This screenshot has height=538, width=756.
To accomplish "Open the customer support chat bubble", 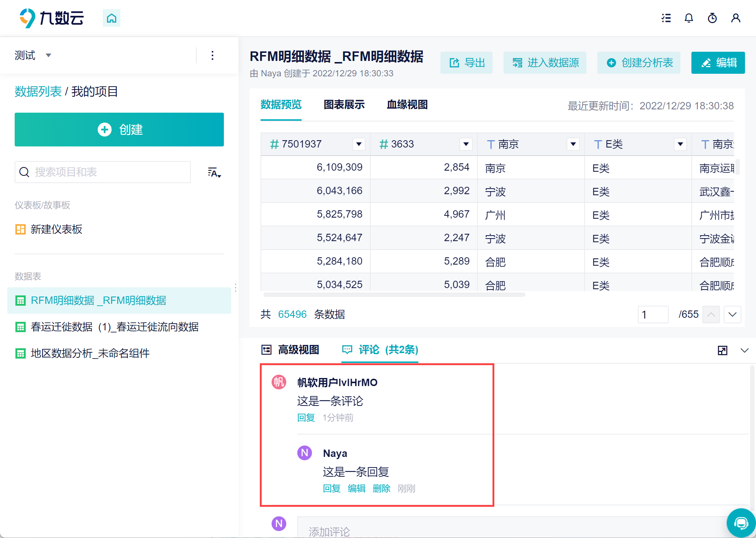I will click(x=741, y=523).
